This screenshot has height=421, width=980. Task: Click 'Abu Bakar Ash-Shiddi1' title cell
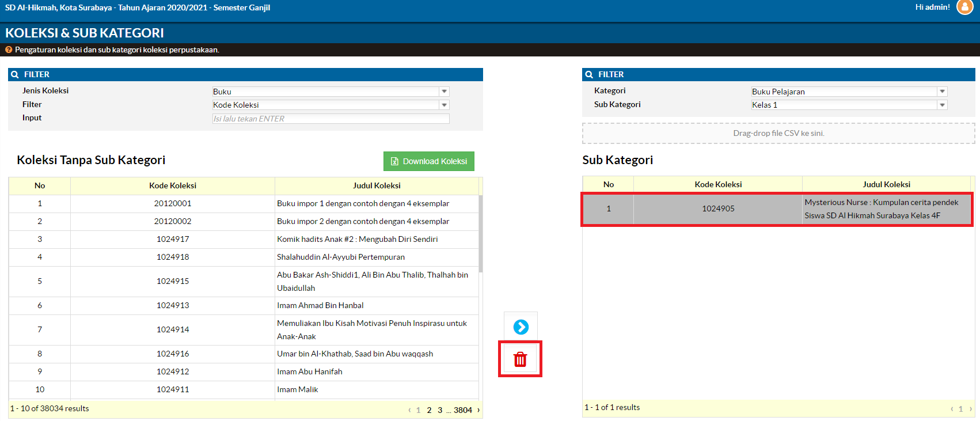[377, 281]
